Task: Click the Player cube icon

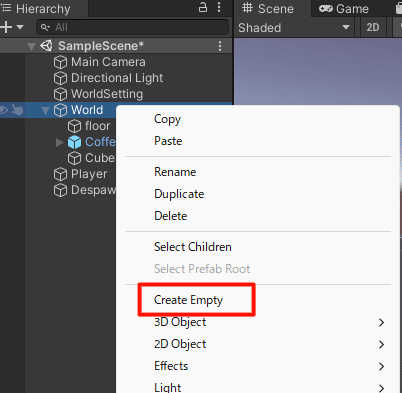Action: (x=60, y=174)
